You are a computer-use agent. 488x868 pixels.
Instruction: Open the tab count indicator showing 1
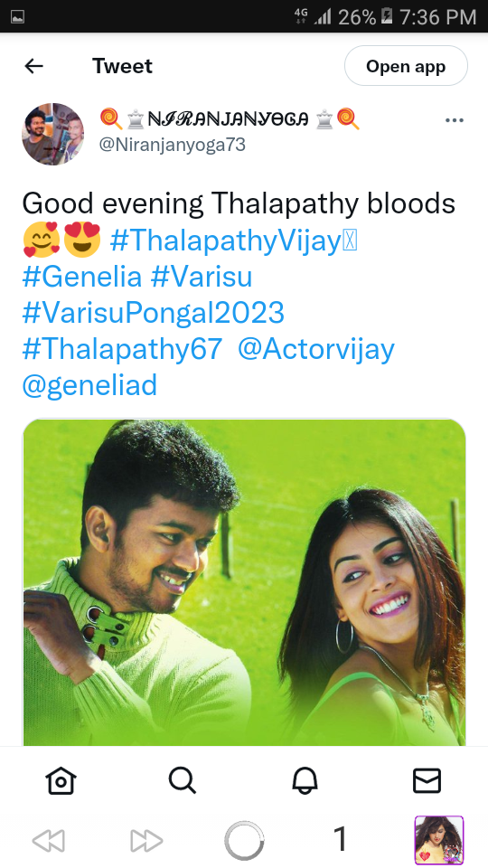[x=341, y=839]
